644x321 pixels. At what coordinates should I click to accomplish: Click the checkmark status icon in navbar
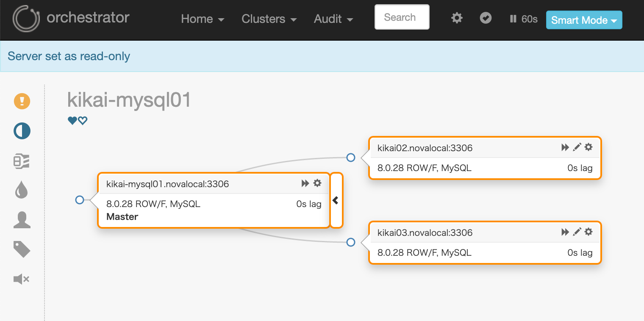coord(486,18)
